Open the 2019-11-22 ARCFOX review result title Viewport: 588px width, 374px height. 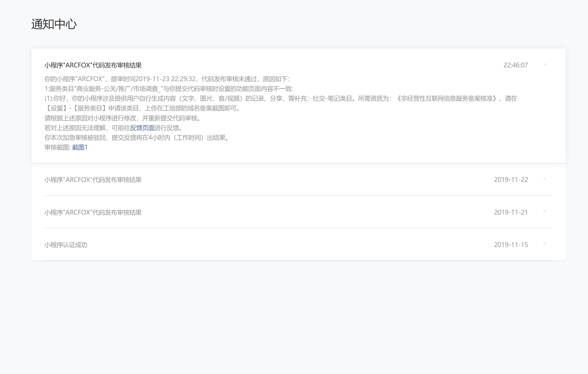(93, 180)
